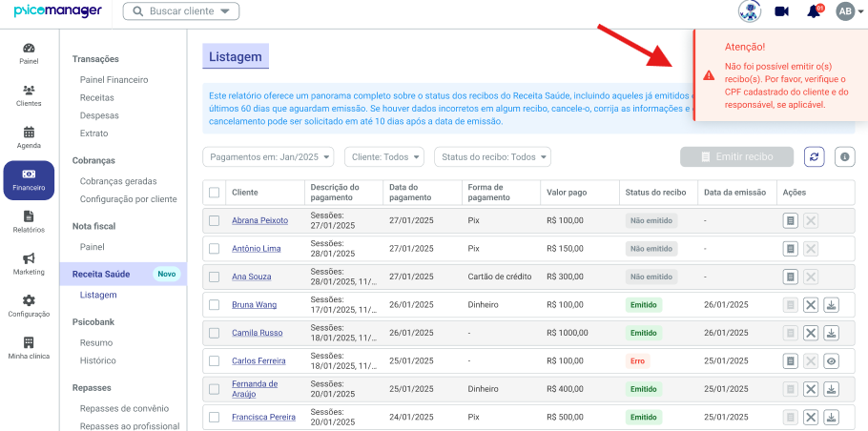The height and width of the screenshot is (431, 868).
Task: Open Cobranças geradas menu item
Action: 118,181
